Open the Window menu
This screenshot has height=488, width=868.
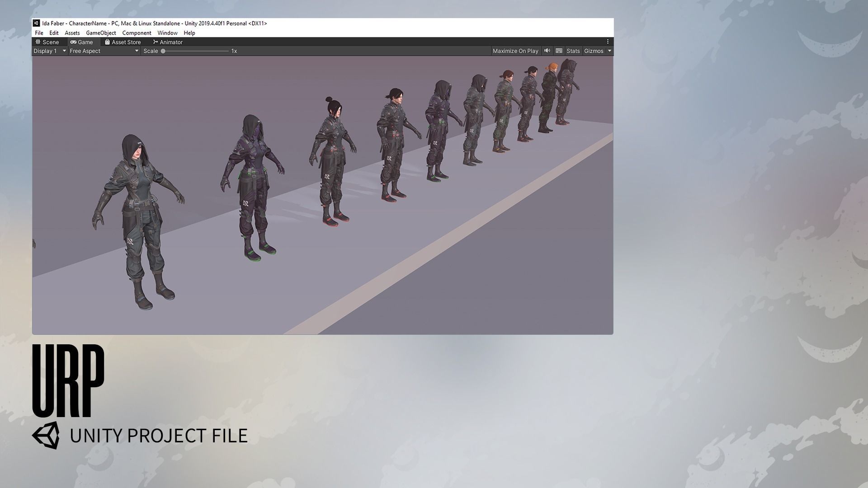pos(167,33)
